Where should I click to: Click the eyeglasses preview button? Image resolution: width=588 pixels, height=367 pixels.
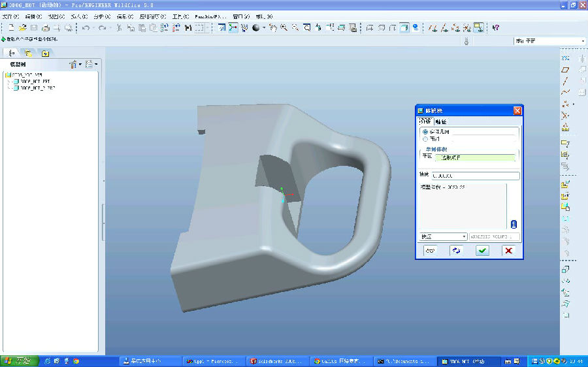point(430,251)
